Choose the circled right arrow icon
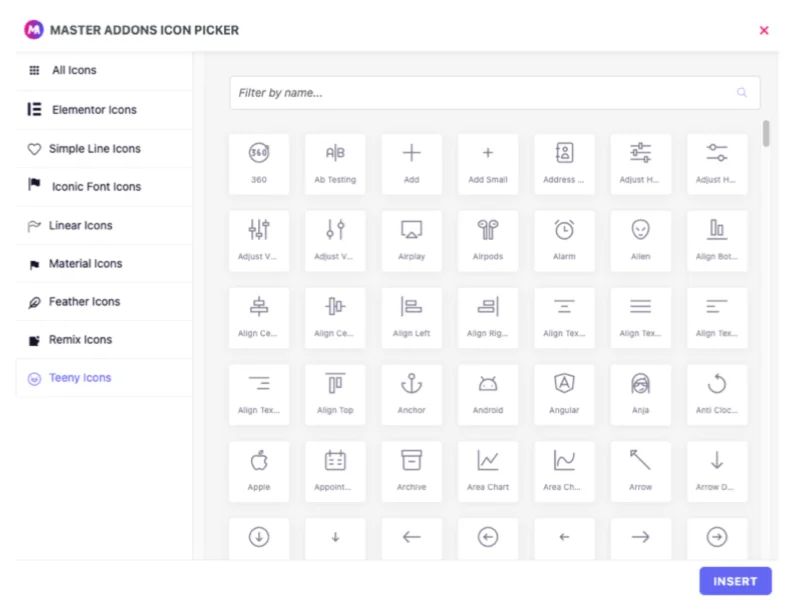 click(717, 539)
